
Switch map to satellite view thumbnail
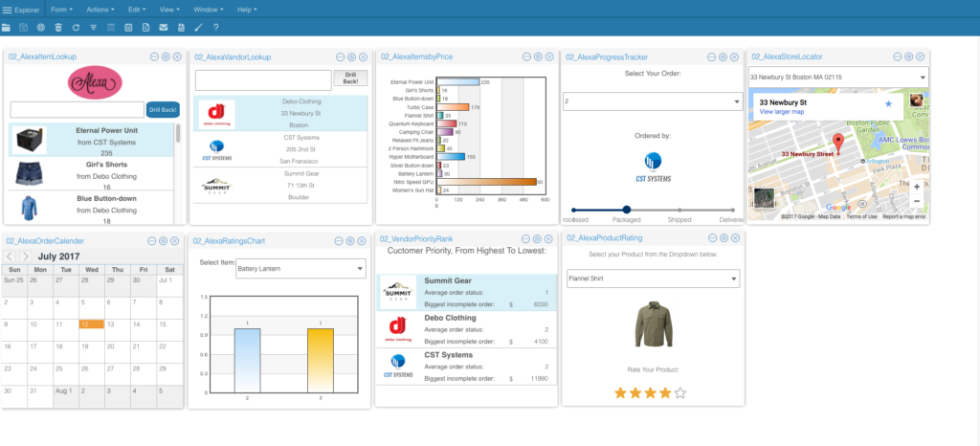point(764,198)
